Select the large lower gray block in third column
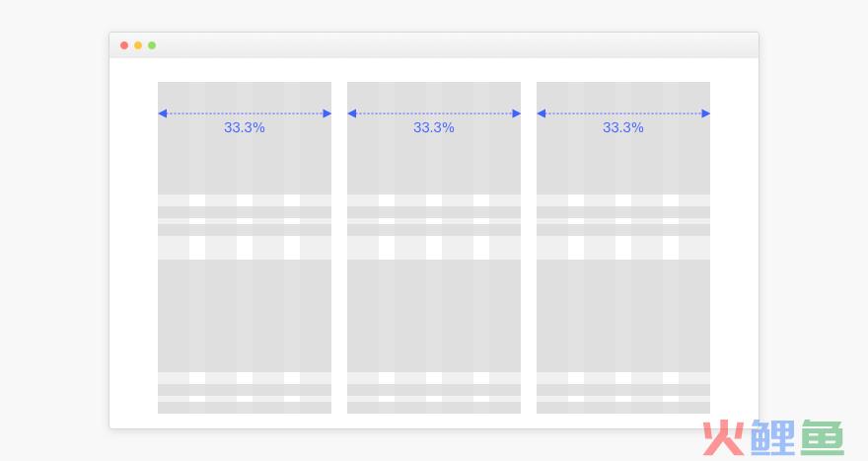This screenshot has width=868, height=461. (x=623, y=316)
